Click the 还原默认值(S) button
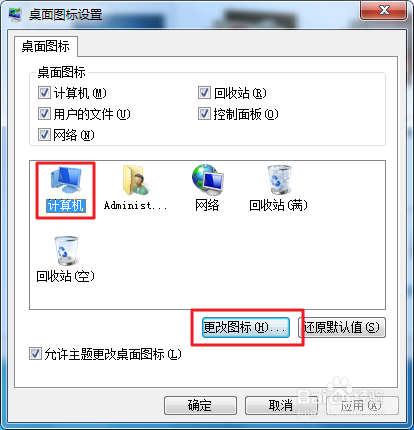Screen dimensions: 414x430 342,327
